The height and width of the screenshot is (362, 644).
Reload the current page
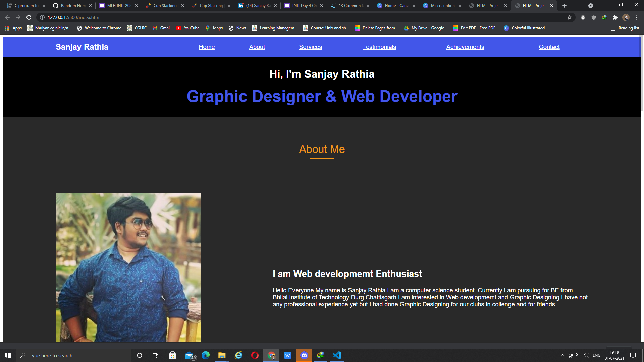(x=29, y=17)
